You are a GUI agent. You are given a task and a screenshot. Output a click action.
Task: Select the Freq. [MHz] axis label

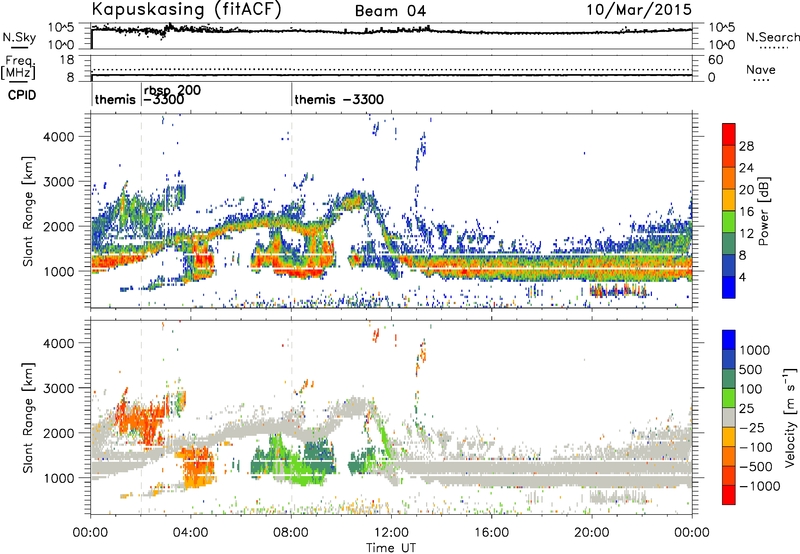(x=18, y=68)
